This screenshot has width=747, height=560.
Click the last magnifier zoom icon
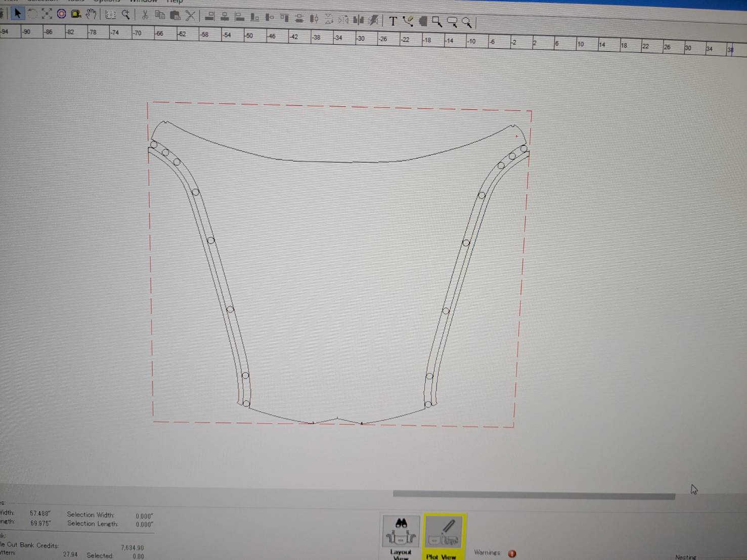point(467,22)
